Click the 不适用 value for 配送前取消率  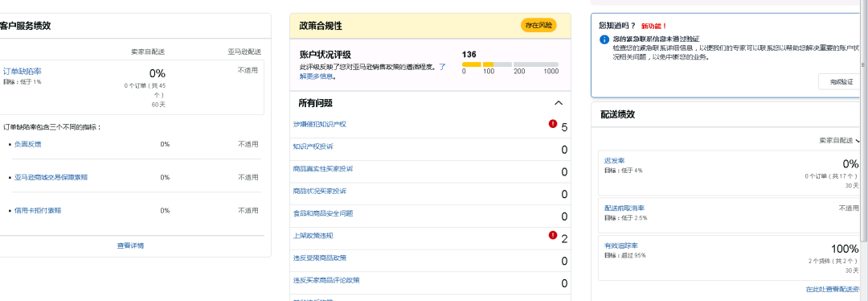849,208
